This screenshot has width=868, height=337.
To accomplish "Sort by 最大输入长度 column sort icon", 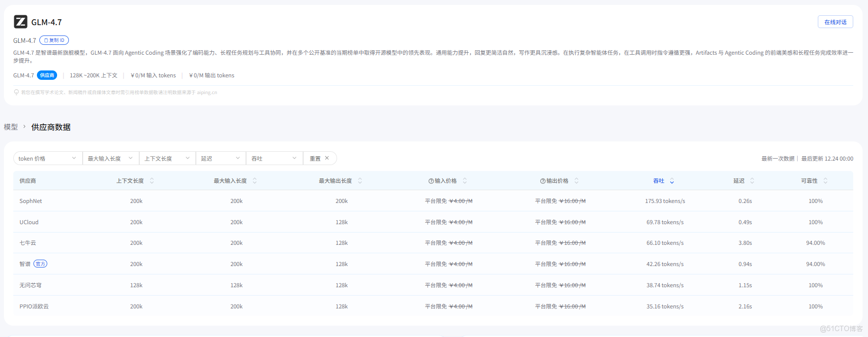I will (255, 181).
